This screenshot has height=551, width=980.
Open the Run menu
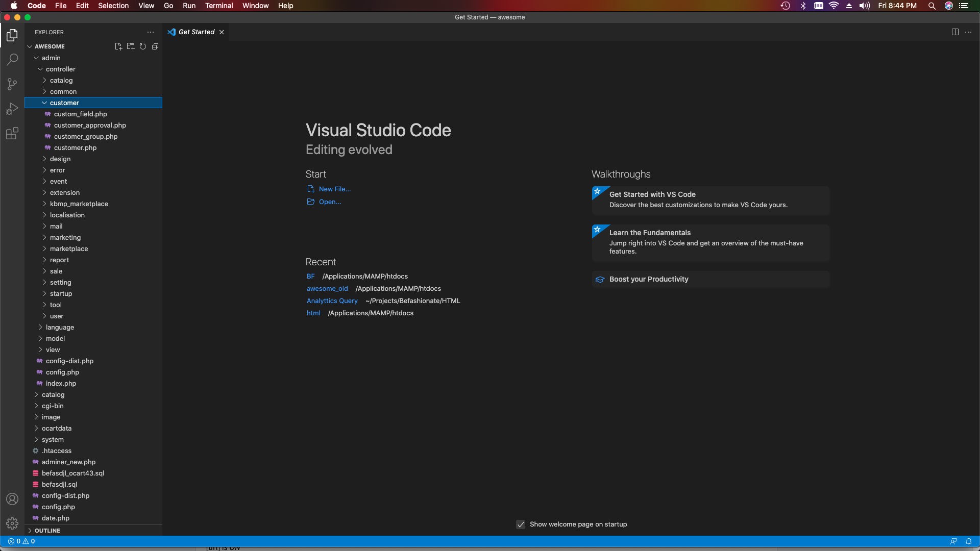pyautogui.click(x=189, y=6)
